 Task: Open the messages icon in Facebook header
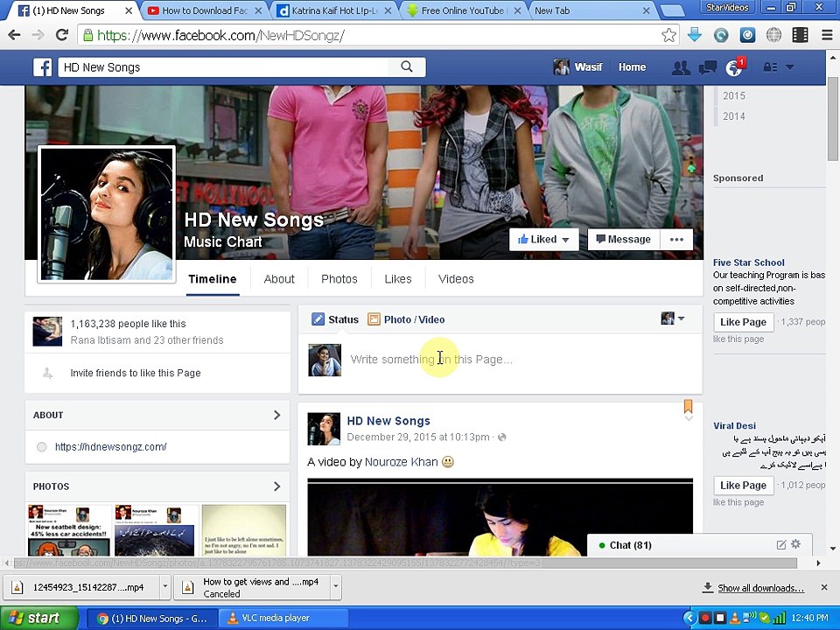[x=708, y=67]
